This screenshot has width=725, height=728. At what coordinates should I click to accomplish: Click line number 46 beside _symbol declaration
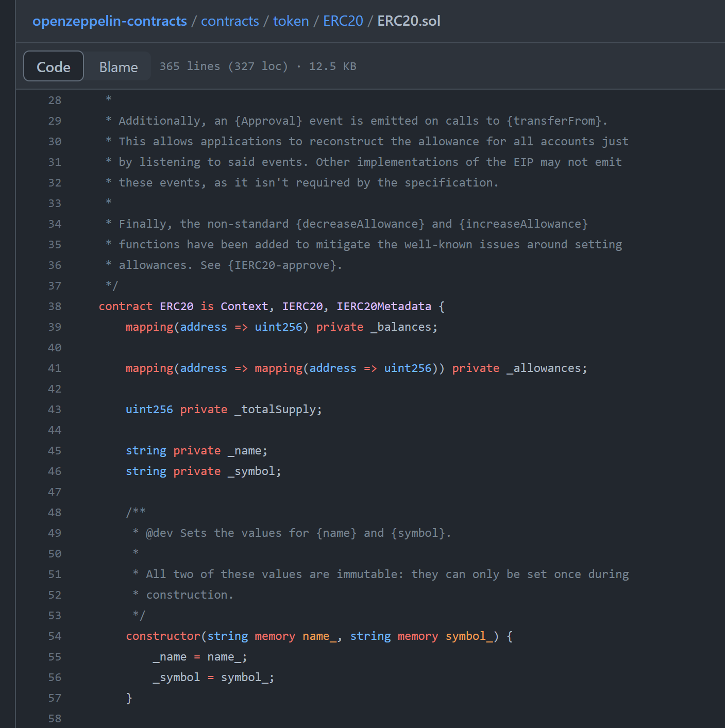pos(55,471)
